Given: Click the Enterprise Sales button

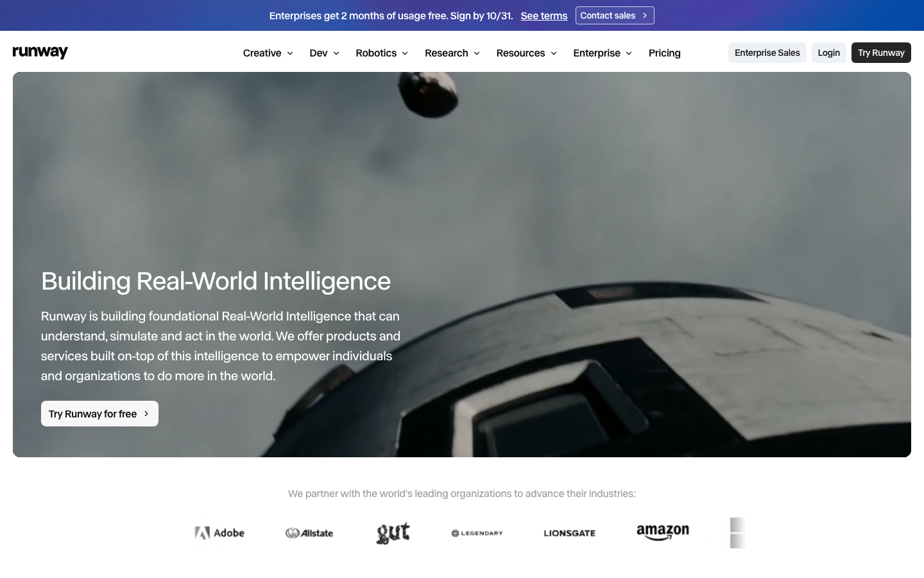Looking at the screenshot, I should 767,53.
